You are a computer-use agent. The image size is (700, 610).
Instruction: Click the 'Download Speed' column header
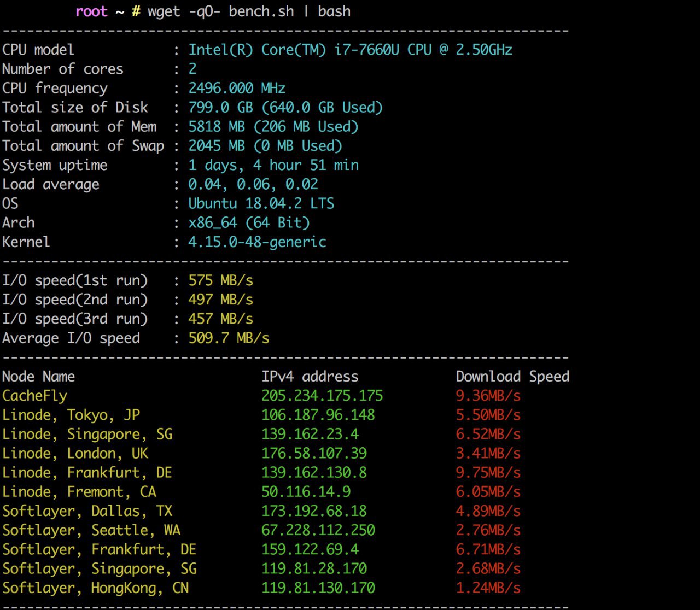[512, 376]
